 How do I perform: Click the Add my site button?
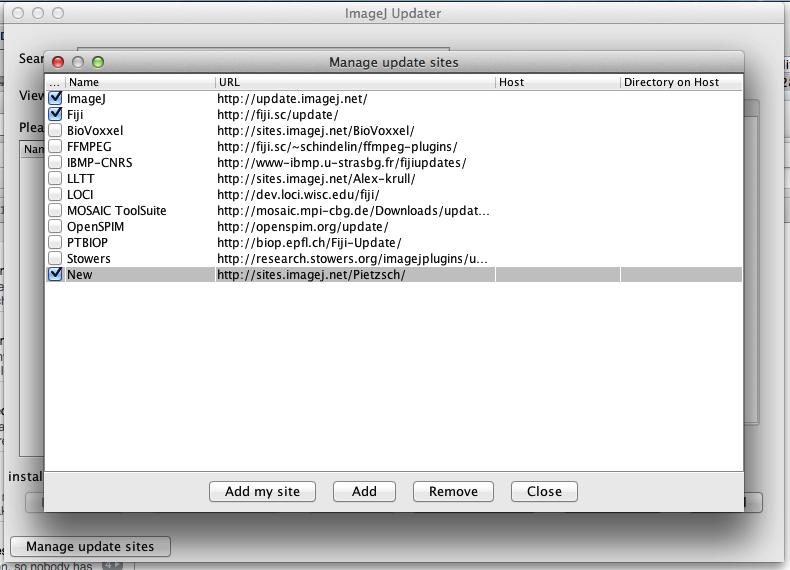(x=262, y=491)
